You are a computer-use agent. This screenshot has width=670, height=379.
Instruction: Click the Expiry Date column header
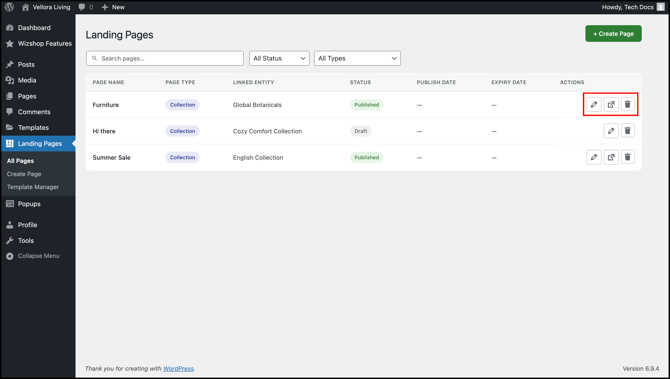[508, 82]
